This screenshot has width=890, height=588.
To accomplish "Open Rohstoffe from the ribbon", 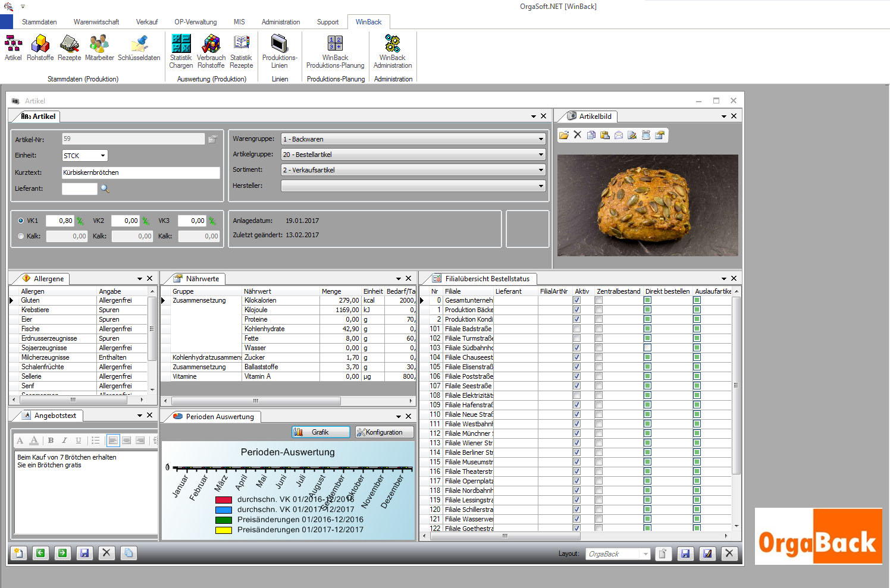I will [40, 48].
